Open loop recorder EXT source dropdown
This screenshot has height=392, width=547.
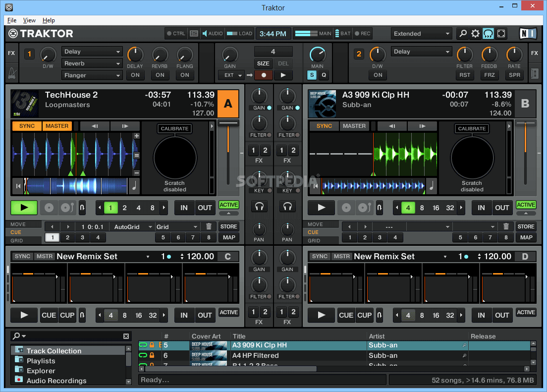230,75
